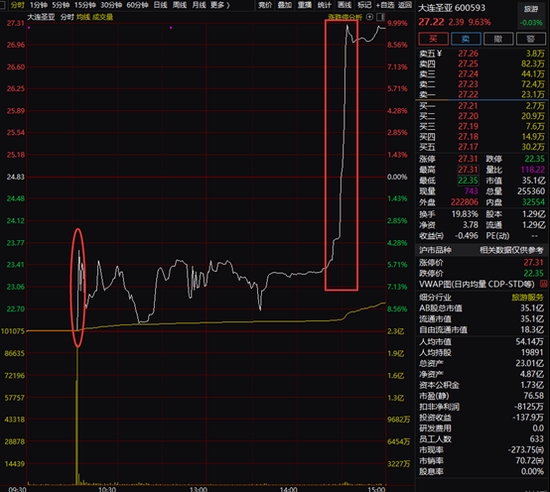550x492 pixels.
Task: Click the blue 卖 sell button
Action: coord(466,39)
